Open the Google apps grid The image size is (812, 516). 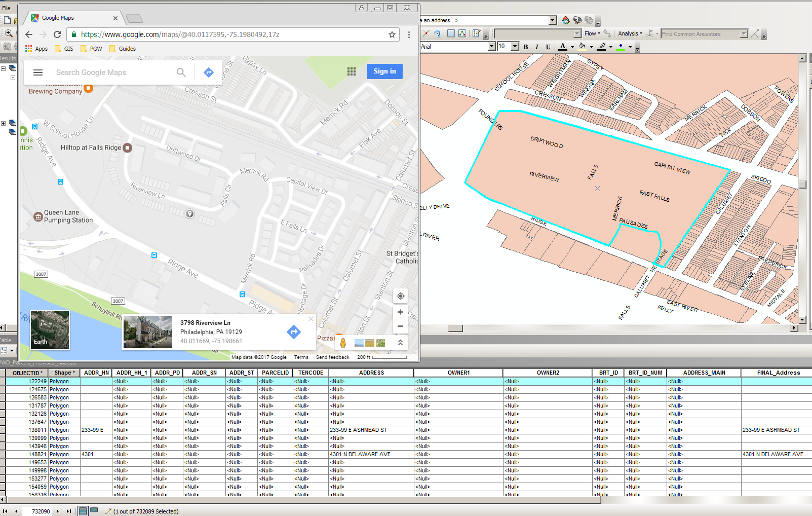352,71
